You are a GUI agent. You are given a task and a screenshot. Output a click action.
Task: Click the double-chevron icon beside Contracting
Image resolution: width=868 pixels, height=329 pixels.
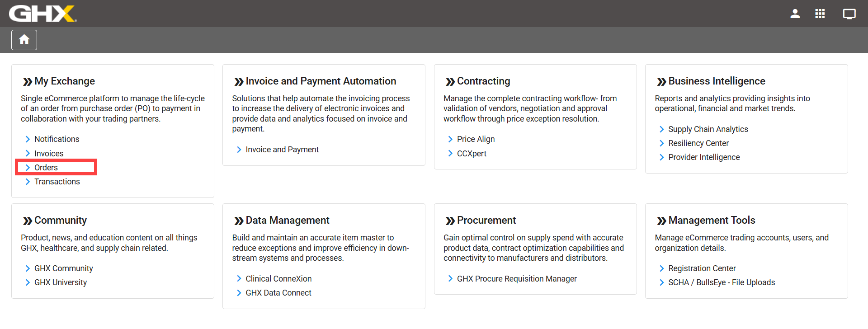[x=450, y=81]
